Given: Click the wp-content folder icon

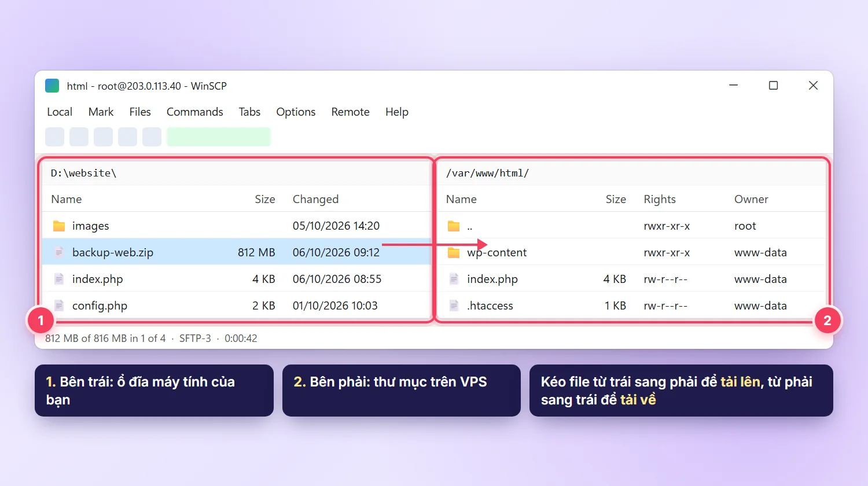Looking at the screenshot, I should pyautogui.click(x=454, y=252).
